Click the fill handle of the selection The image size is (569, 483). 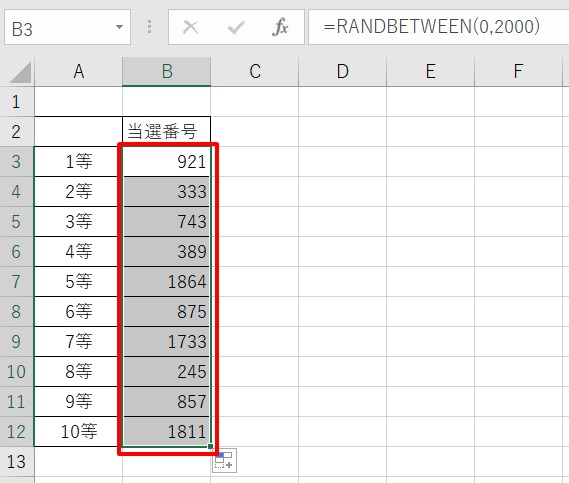click(x=210, y=446)
